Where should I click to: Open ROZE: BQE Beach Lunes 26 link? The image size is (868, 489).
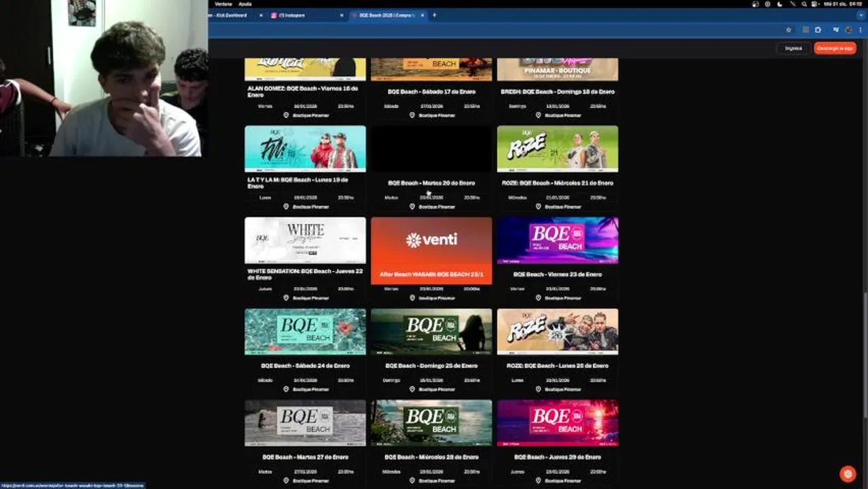click(558, 365)
